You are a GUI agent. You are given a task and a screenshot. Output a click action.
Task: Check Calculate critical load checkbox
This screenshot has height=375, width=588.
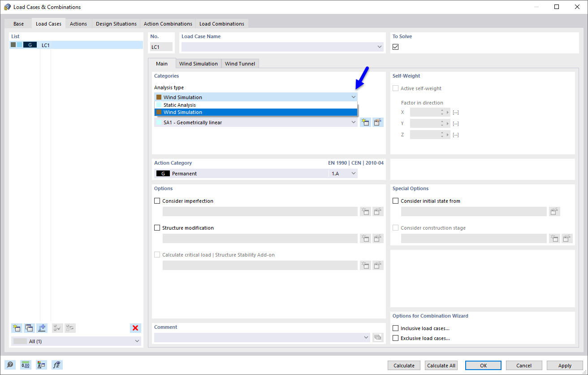point(157,255)
